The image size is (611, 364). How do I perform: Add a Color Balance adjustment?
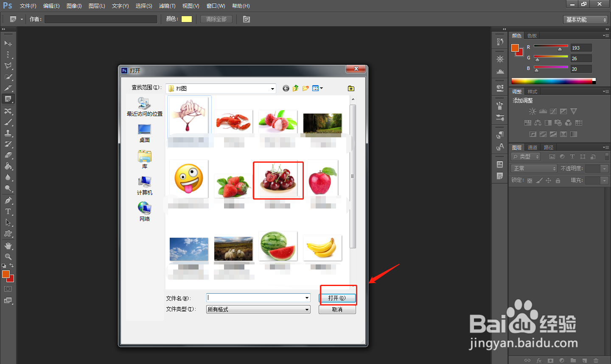(538, 122)
